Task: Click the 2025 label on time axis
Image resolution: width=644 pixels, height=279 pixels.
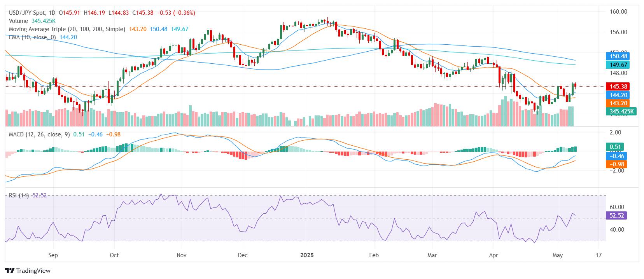Action: (x=306, y=255)
